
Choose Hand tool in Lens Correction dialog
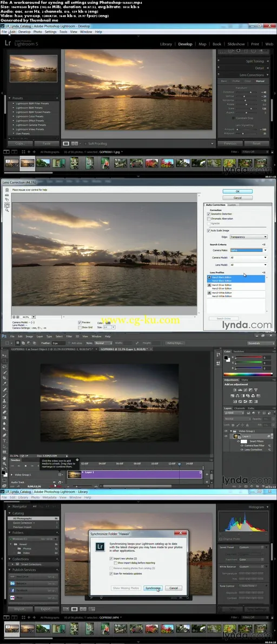(7, 205)
